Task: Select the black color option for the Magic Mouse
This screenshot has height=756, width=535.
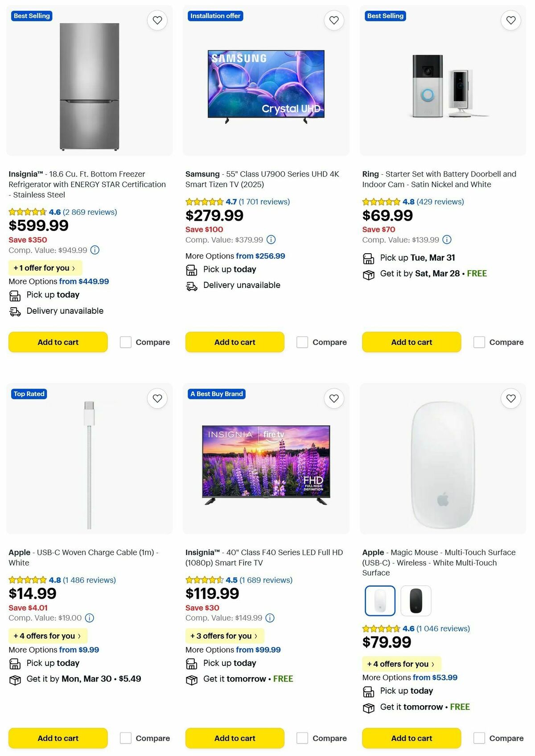Action: coord(416,600)
